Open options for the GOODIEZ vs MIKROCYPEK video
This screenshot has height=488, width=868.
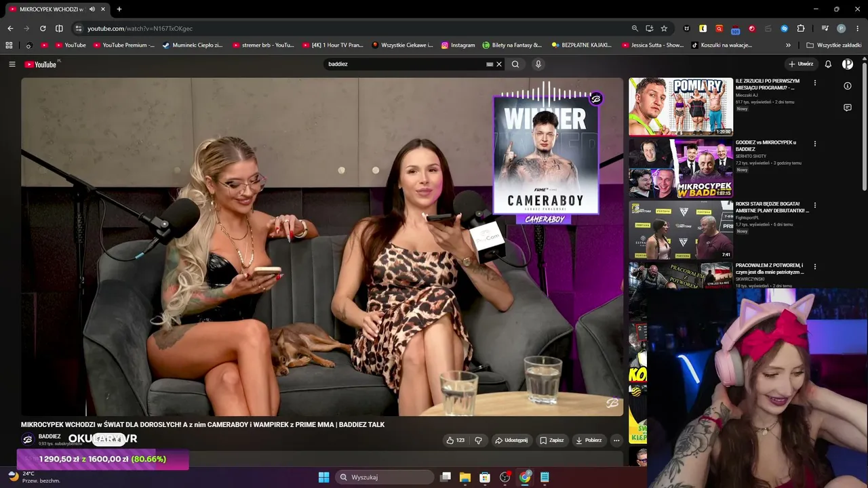(814, 144)
